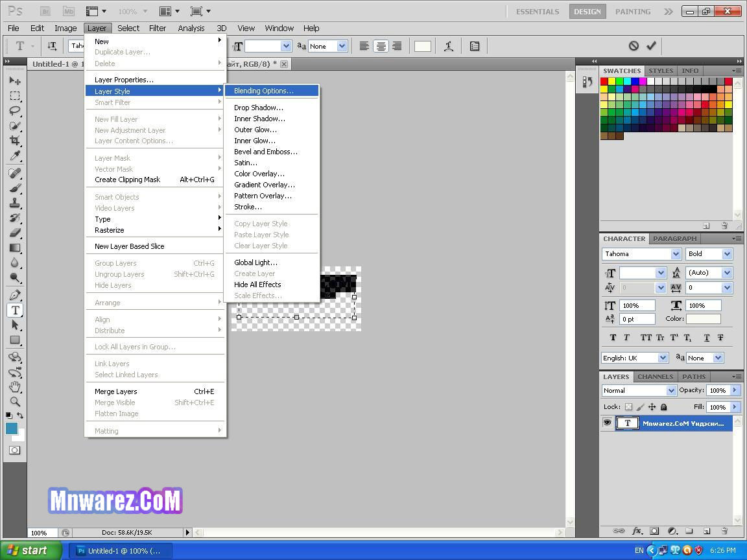Toggle Small Caps in Character panel

click(x=660, y=337)
